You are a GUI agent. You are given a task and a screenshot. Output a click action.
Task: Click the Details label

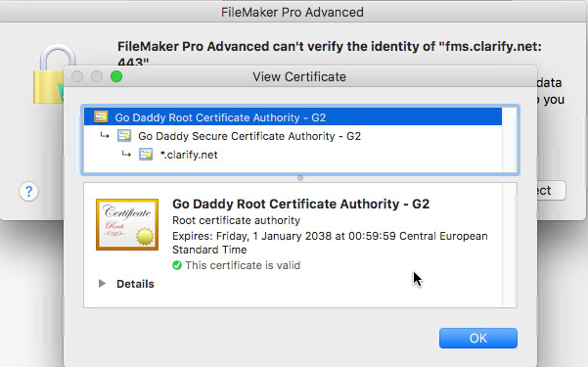click(135, 284)
